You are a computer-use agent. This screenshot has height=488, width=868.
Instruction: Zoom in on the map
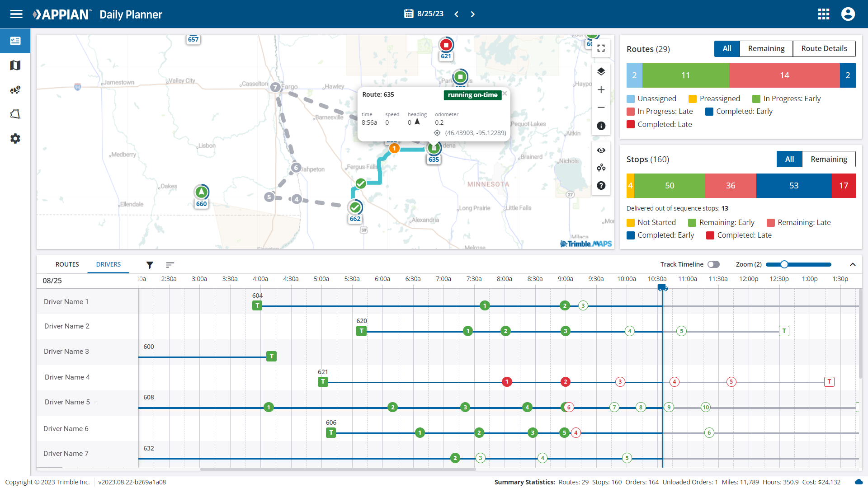(x=601, y=90)
